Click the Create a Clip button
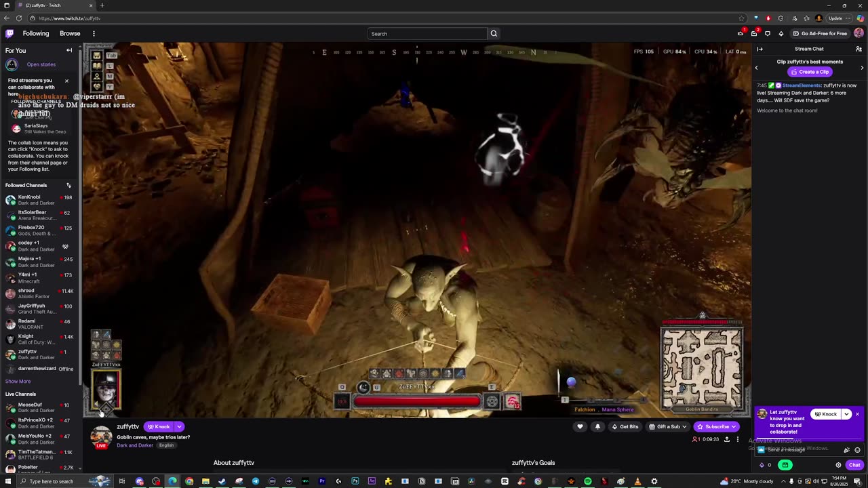The width and height of the screenshot is (868, 488). point(810,72)
